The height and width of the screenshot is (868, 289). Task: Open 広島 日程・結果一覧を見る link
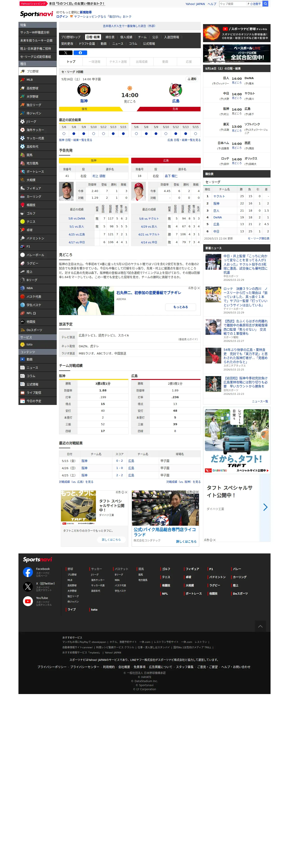click(184, 140)
